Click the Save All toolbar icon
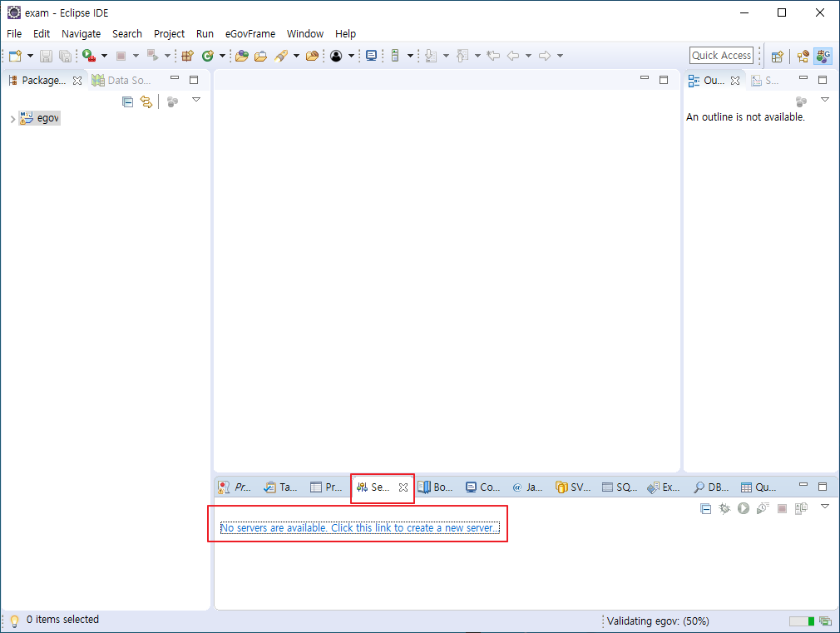This screenshot has width=840, height=633. (x=65, y=56)
